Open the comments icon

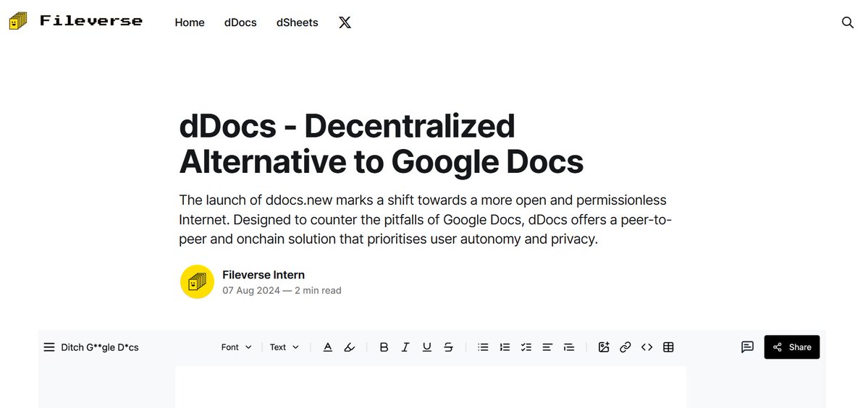(x=747, y=347)
